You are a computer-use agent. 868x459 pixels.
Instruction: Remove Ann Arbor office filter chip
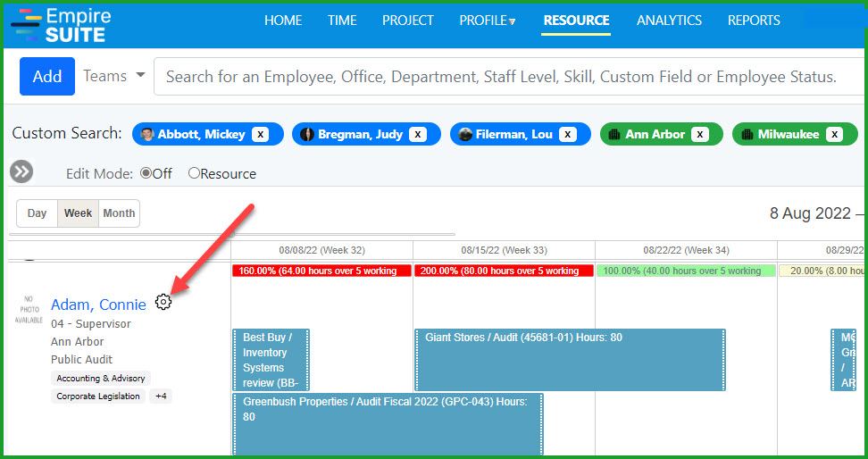coord(700,134)
